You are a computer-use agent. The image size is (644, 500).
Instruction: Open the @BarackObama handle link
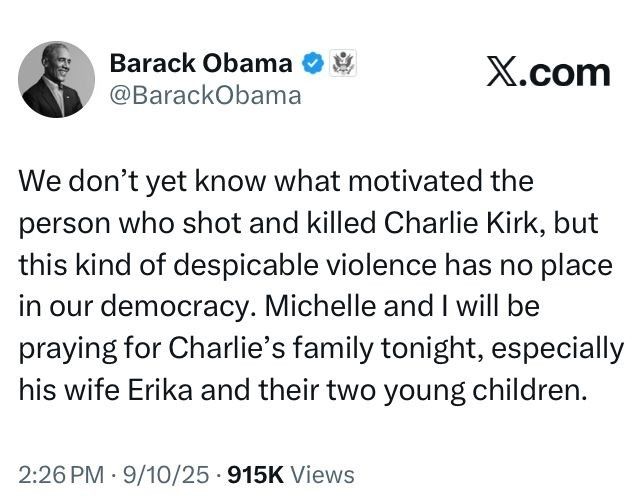click(x=203, y=96)
